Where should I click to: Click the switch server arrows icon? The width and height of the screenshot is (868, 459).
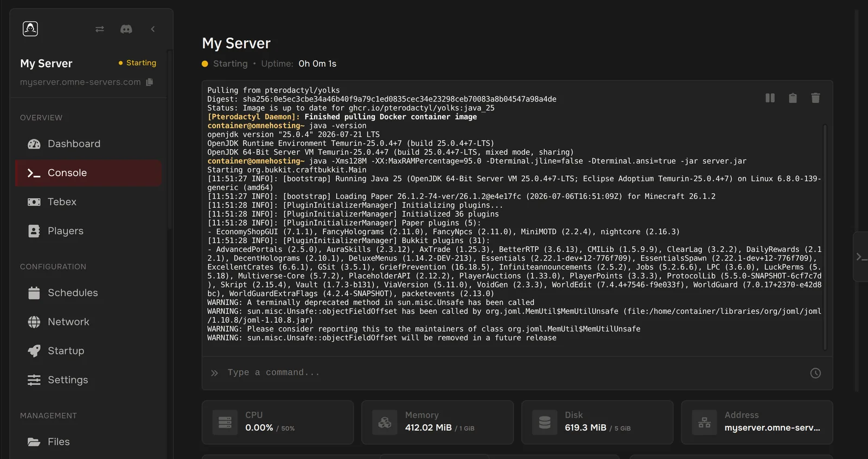pyautogui.click(x=100, y=29)
